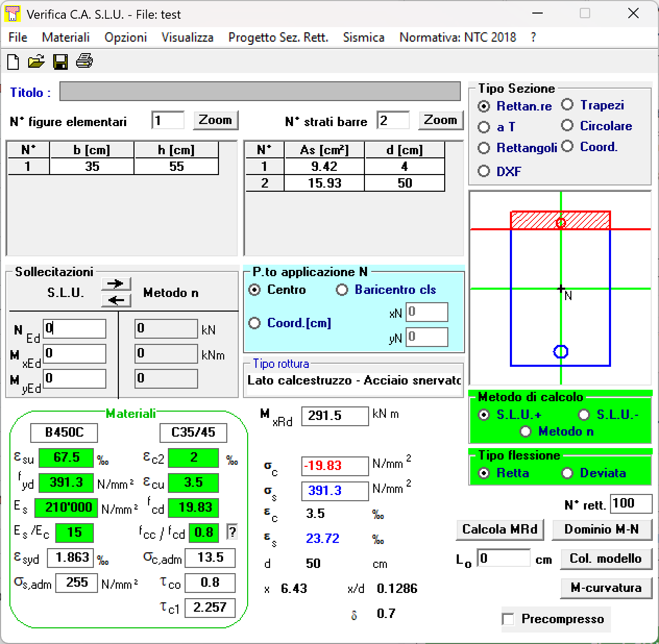
Task: Click the right arrow transfer button
Action: [116, 283]
